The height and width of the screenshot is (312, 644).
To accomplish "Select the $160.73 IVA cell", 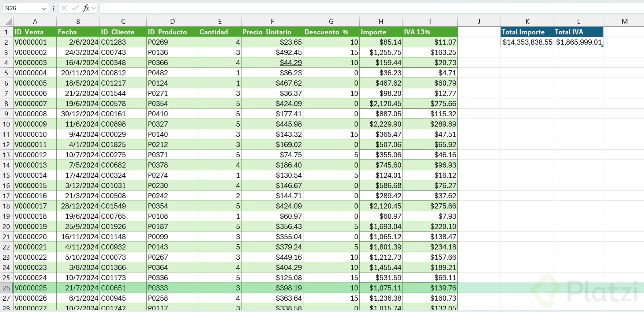I will click(x=430, y=298).
